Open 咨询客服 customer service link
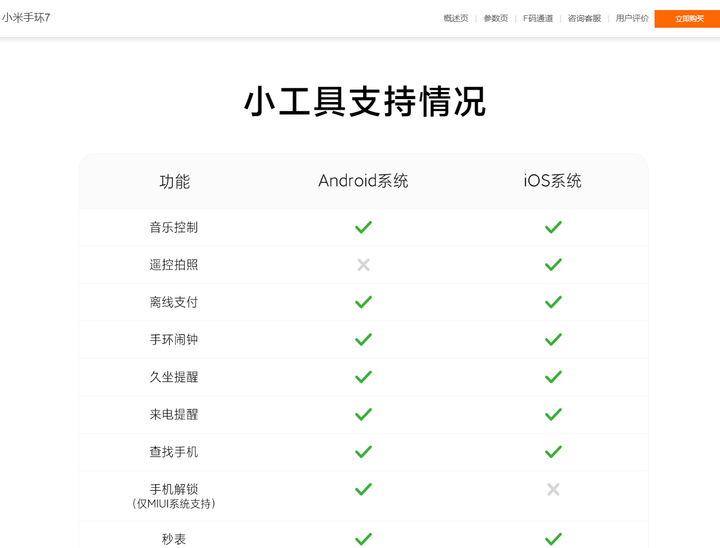Viewport: 720px width, 548px height. (584, 18)
